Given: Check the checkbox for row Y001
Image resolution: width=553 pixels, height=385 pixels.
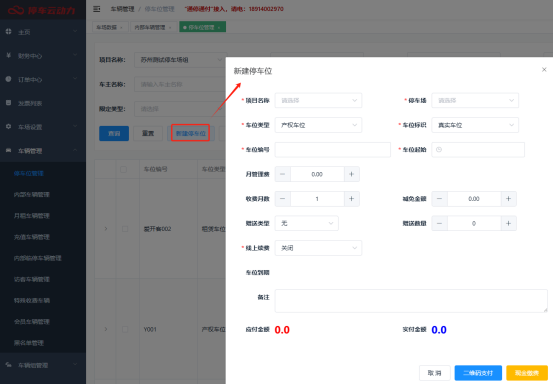Looking at the screenshot, I should [x=125, y=329].
